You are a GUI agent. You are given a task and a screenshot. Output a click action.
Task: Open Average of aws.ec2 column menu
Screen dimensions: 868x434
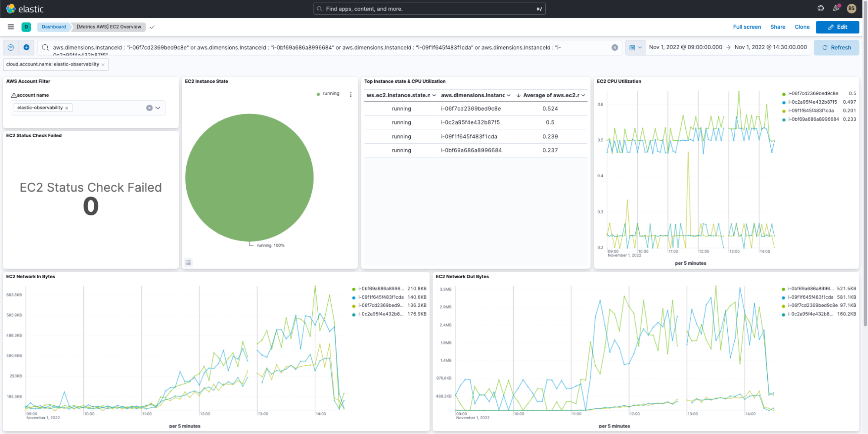click(583, 95)
